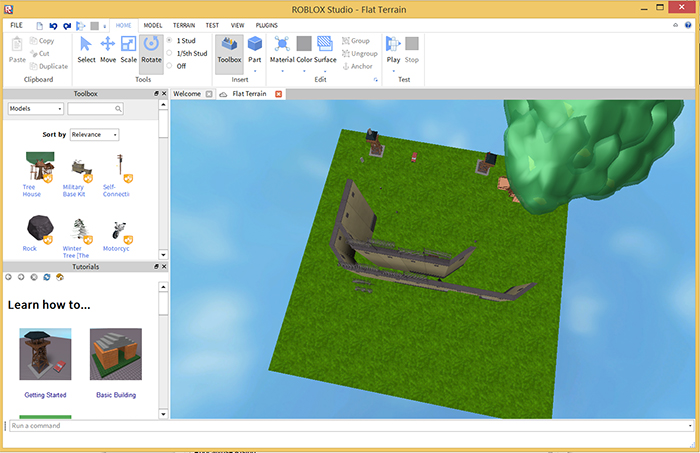Image resolution: width=700 pixels, height=453 pixels.
Task: Switch to the MODEL ribbon tab
Action: (x=153, y=25)
